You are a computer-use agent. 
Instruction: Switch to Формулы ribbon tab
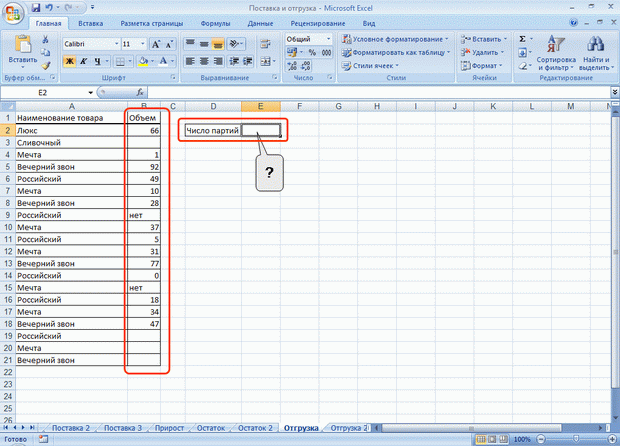215,23
